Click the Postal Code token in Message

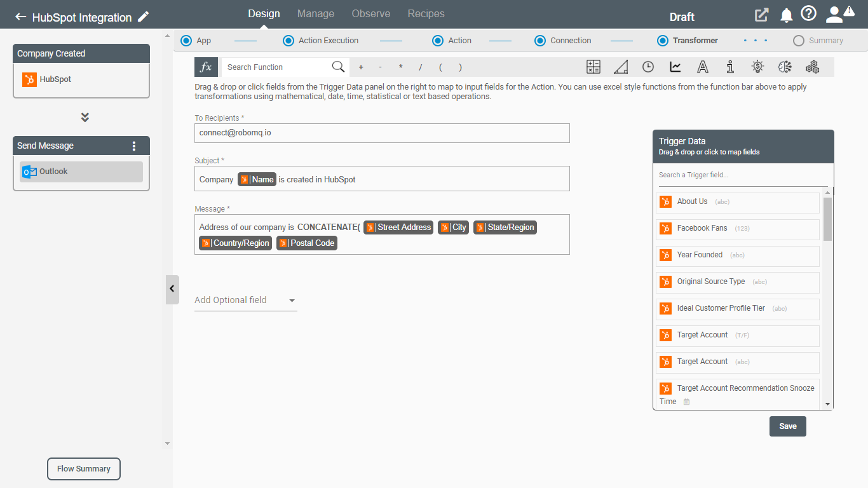pyautogui.click(x=306, y=243)
